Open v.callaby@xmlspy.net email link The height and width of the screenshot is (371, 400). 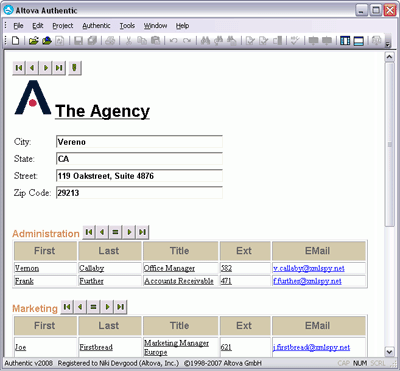(x=309, y=268)
